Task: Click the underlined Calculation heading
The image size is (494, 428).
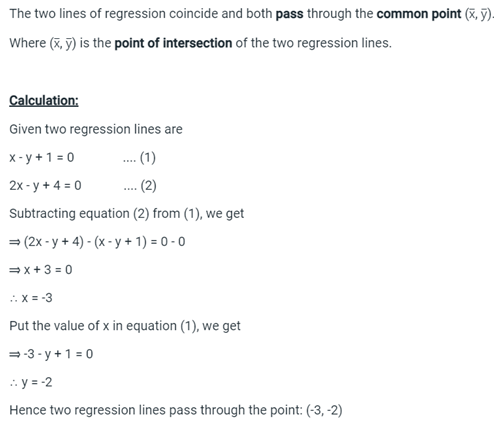Action: 44,100
